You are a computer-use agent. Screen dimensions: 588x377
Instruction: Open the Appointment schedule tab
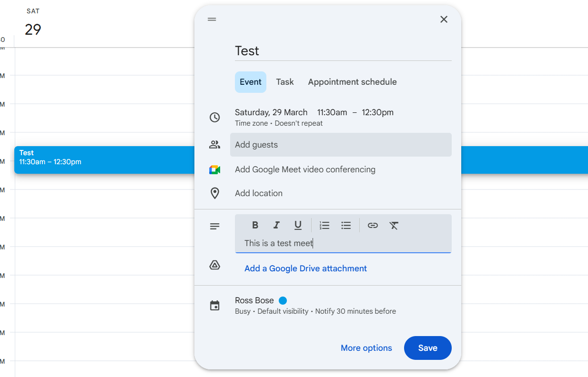click(x=352, y=81)
